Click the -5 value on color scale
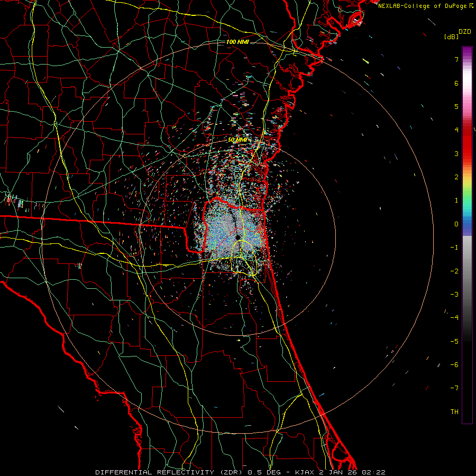 coord(454,342)
